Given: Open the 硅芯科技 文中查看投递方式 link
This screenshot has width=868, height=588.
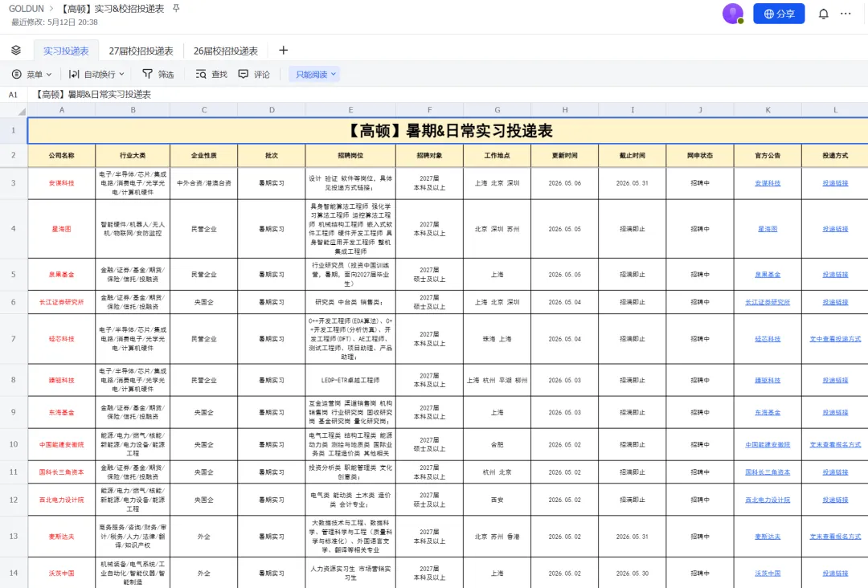Looking at the screenshot, I should tap(835, 339).
